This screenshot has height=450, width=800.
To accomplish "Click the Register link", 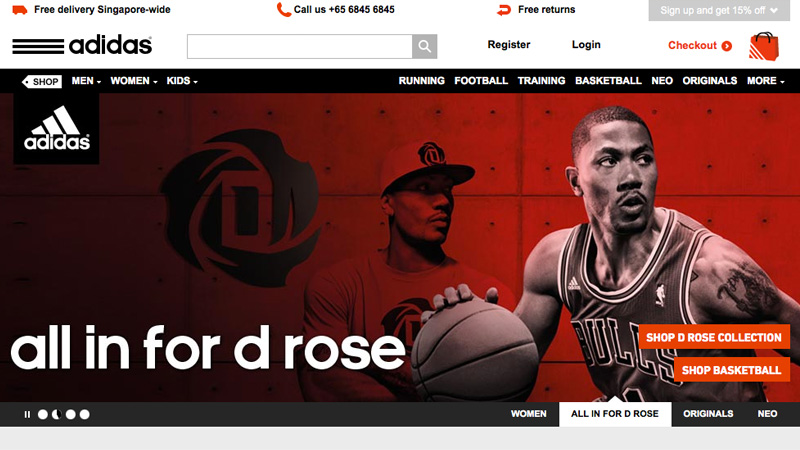I will pyautogui.click(x=509, y=45).
